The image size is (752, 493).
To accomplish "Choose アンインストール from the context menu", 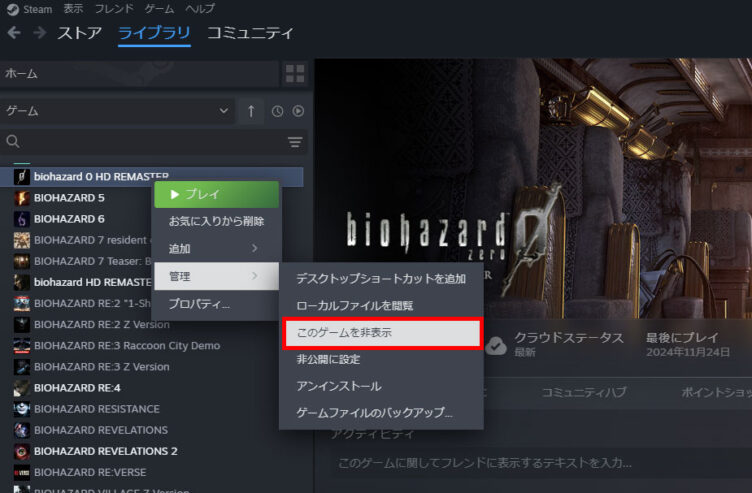I will point(339,386).
